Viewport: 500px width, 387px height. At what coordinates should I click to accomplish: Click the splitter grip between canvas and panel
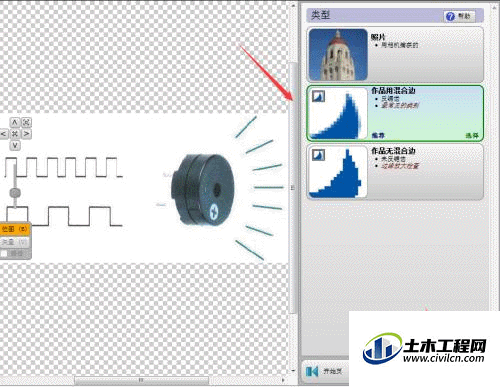(293, 188)
